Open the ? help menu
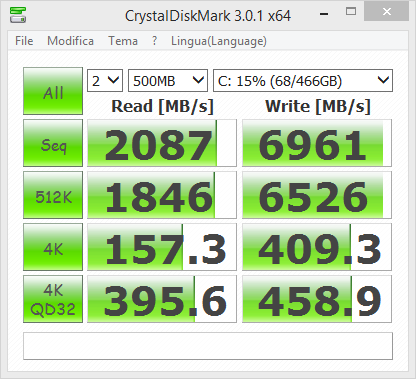 [154, 41]
